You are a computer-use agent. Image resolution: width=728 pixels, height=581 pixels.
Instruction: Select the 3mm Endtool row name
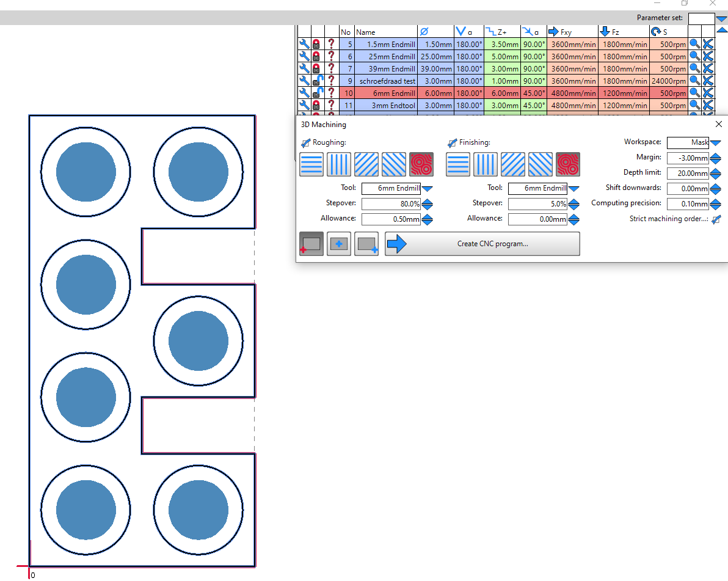pos(385,105)
